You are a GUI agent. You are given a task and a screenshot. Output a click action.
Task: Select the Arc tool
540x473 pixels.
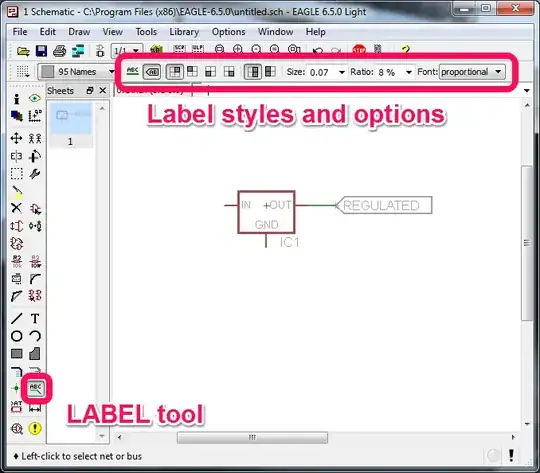(35, 336)
